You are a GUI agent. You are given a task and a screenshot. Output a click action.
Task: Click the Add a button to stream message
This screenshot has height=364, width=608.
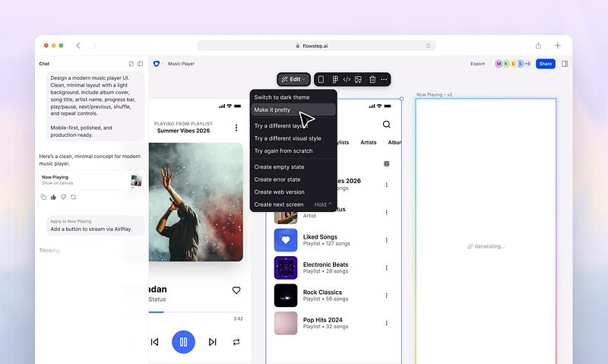tap(95, 226)
